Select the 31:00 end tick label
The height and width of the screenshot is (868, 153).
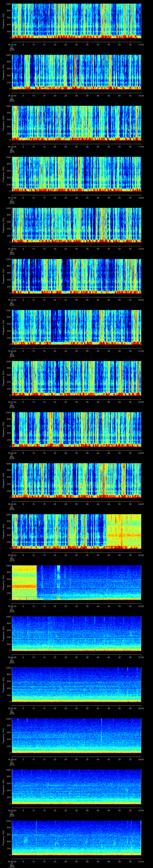(141, 861)
